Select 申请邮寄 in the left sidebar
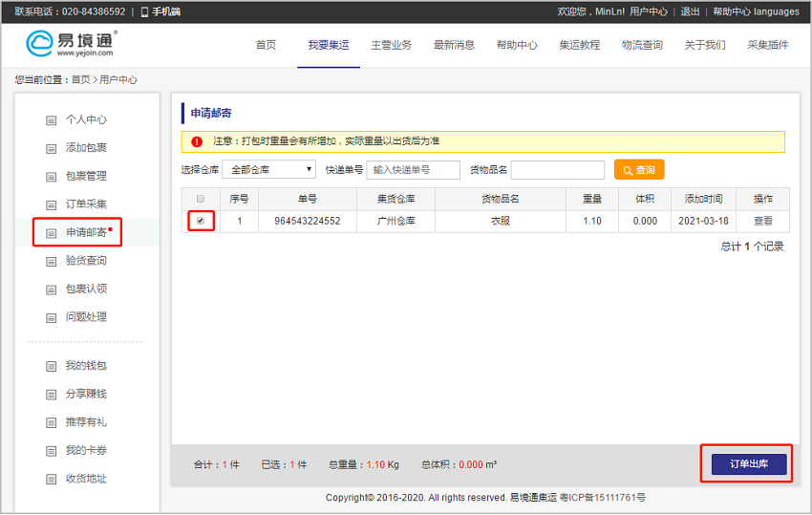This screenshot has height=515, width=812. [86, 232]
